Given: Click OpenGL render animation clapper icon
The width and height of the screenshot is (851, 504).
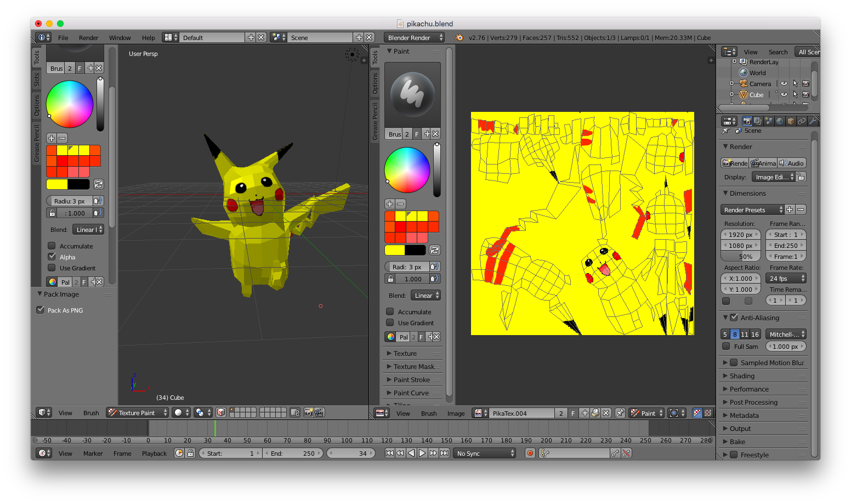Looking at the screenshot, I should [319, 412].
